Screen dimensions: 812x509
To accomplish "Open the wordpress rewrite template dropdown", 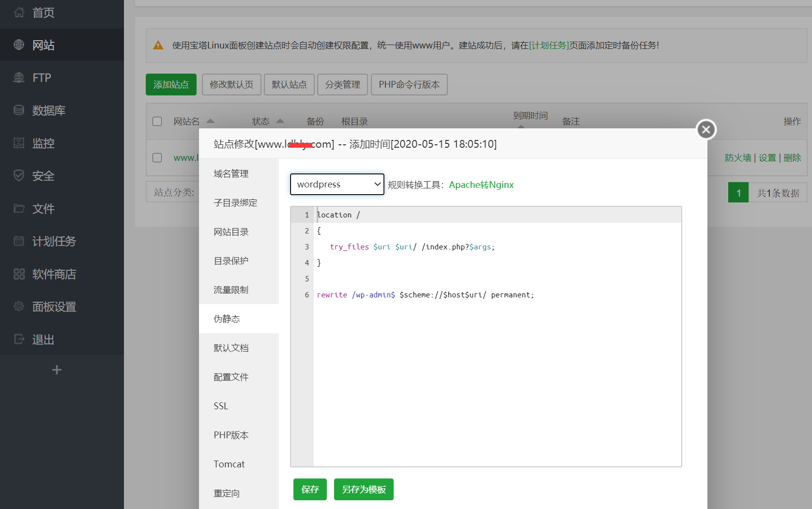I will [x=337, y=185].
